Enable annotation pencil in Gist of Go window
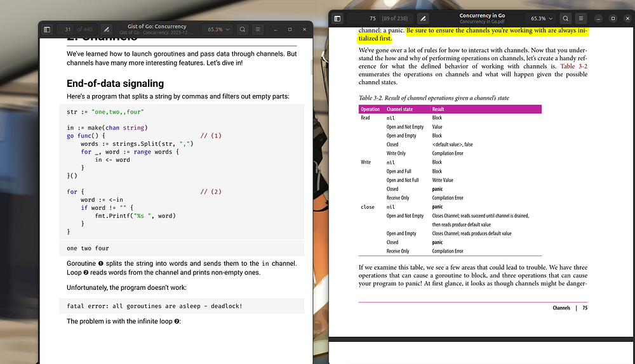635x364 pixels. coord(107,30)
